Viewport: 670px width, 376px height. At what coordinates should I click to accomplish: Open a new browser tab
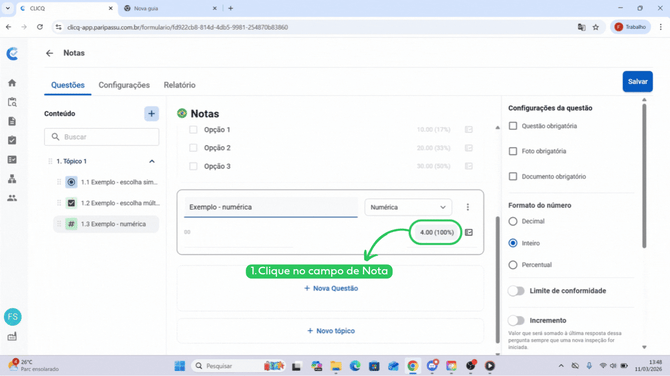click(x=230, y=8)
